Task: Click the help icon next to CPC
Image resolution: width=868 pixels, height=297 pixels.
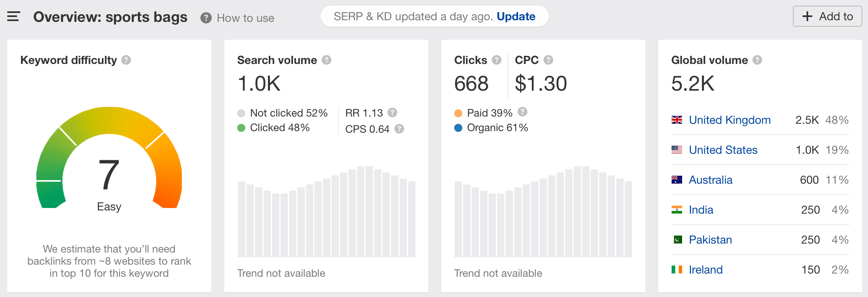Action: pos(548,60)
